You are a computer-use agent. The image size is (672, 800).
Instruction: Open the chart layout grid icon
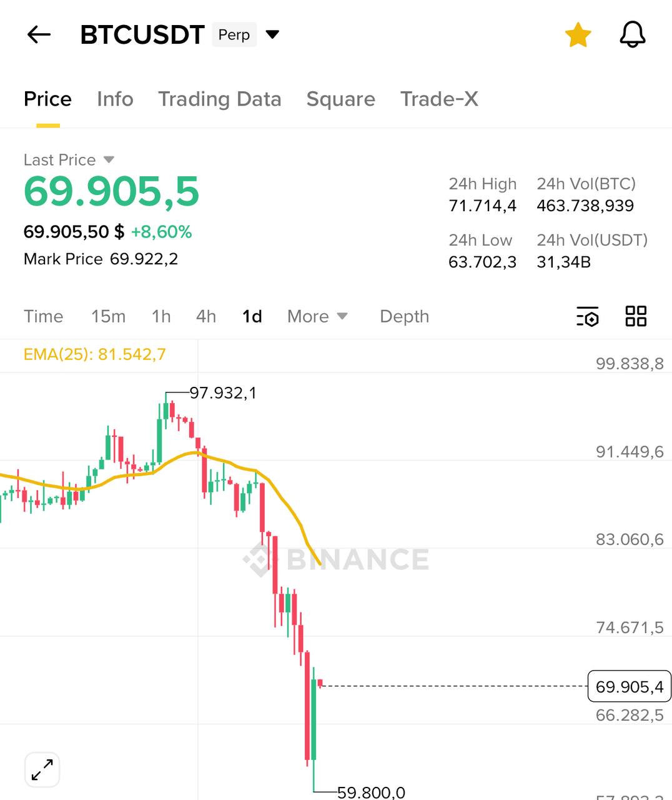636,317
